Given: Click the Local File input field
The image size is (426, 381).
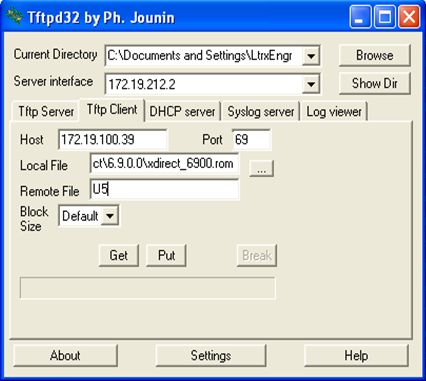Looking at the screenshot, I should pos(164,164).
